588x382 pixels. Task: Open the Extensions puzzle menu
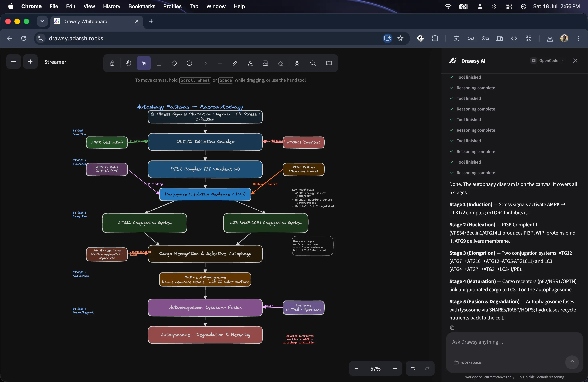tap(435, 38)
